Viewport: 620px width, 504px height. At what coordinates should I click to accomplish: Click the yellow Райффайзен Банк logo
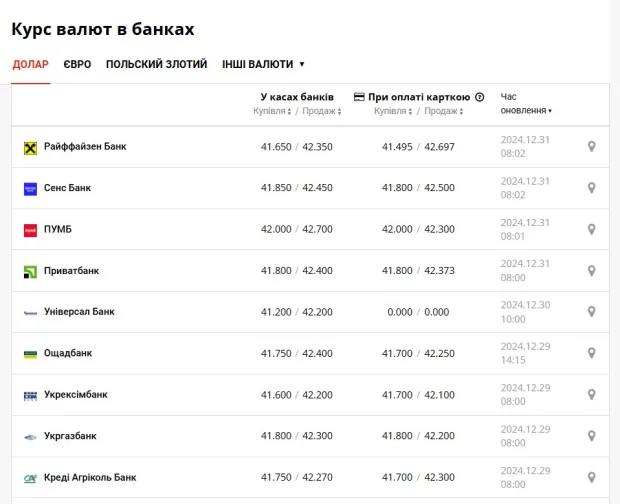pos(30,147)
